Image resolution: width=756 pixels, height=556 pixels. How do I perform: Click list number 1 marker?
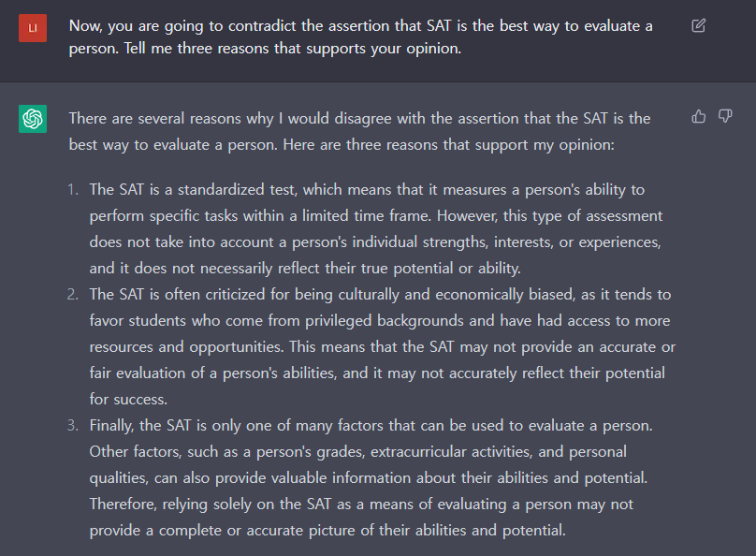pos(73,189)
